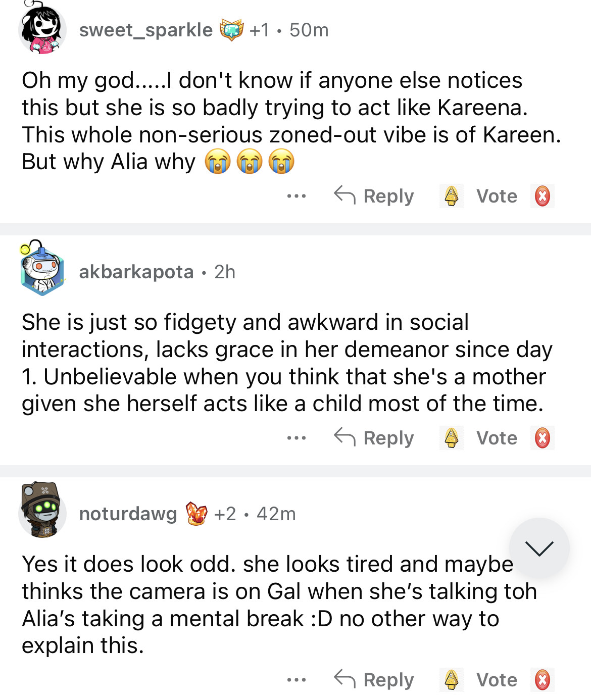Upvote noturdawg's comment
591x700 pixels.
(451, 680)
